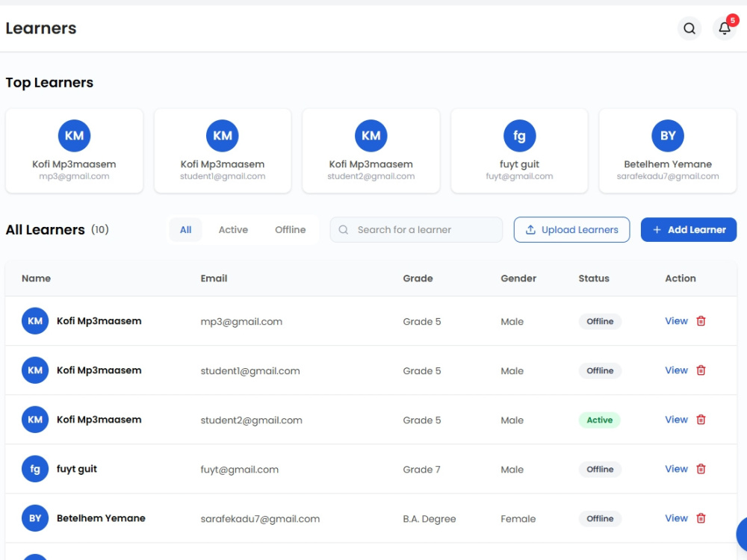Screen dimensions: 747x560
Task: Click Offline status badge for fuyt guit
Action: coord(600,469)
